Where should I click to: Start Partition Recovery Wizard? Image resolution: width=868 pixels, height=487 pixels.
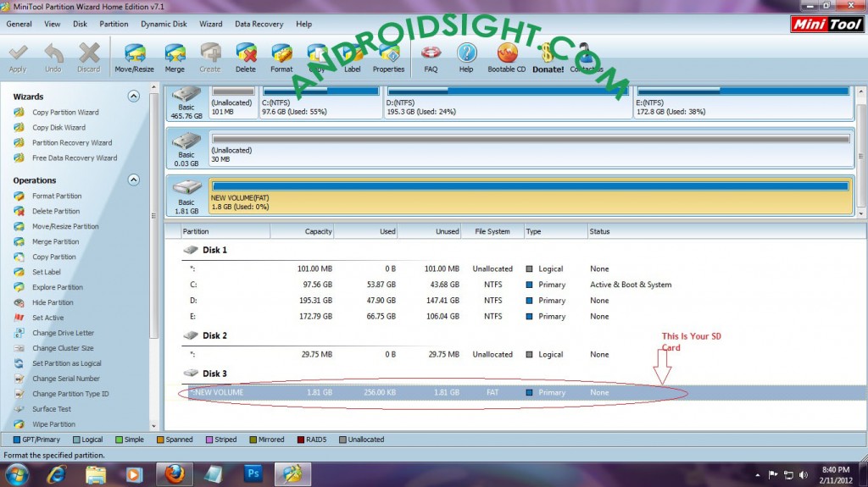tap(72, 143)
